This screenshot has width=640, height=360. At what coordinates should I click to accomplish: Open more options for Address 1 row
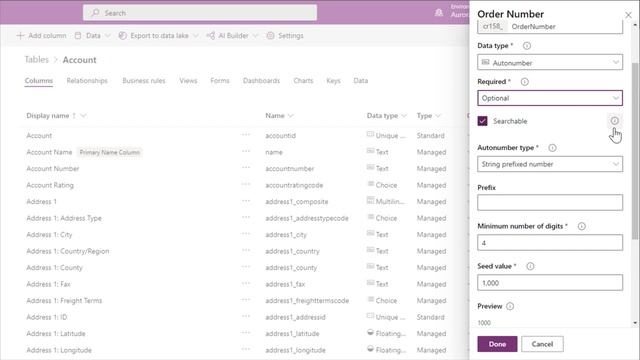click(x=245, y=201)
